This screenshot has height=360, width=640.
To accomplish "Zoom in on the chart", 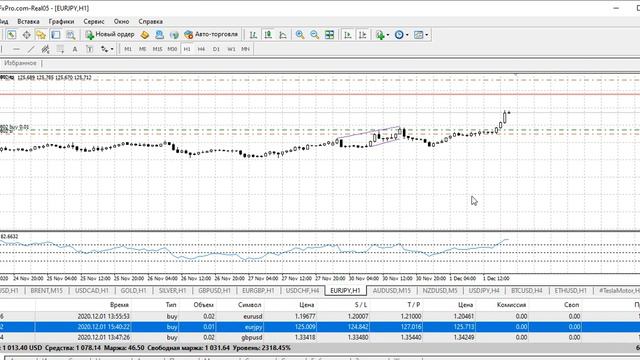I will click(300, 35).
